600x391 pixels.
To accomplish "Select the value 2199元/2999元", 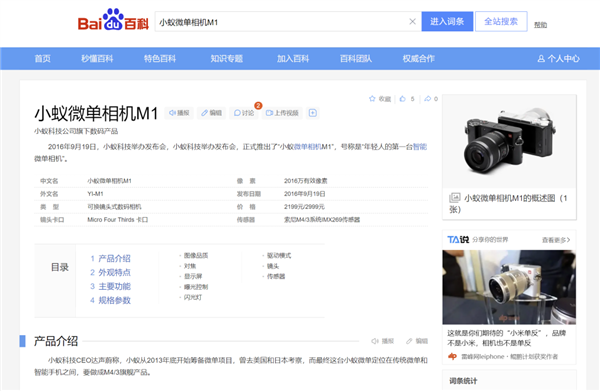I will coord(304,207).
